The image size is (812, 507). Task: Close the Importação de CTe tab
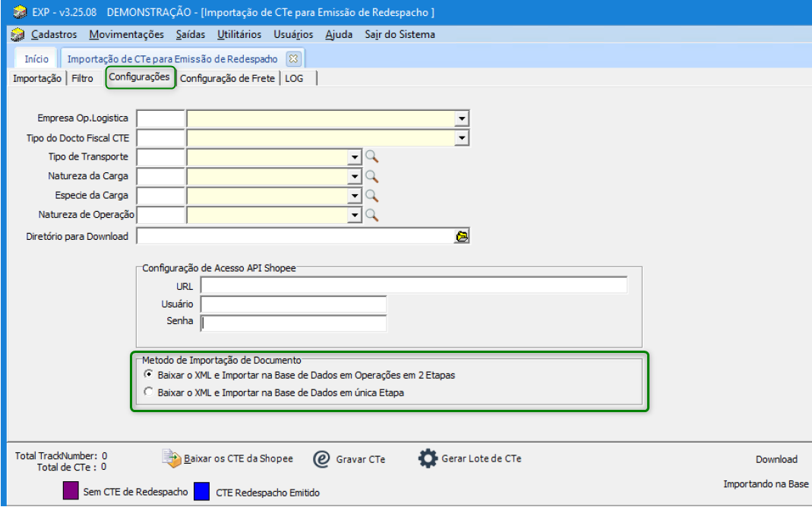[x=293, y=58]
